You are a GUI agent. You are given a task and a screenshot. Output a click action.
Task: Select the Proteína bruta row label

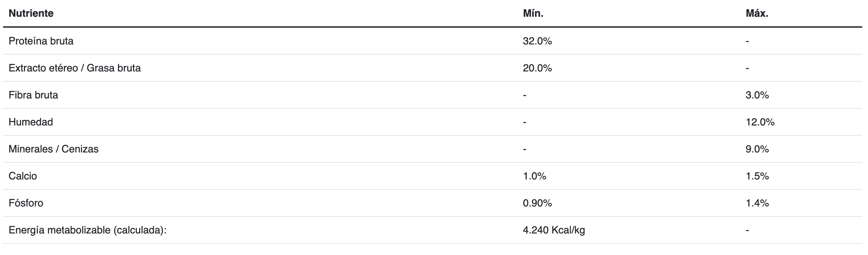[41, 41]
